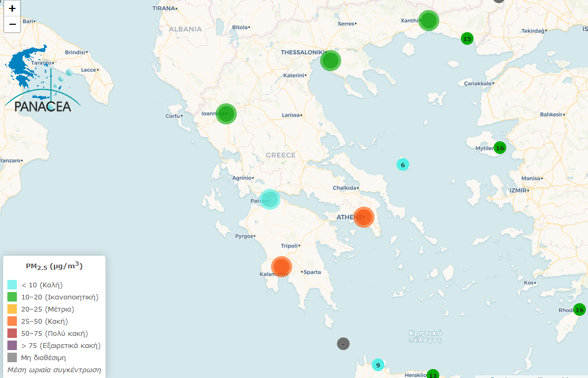Click the cyan '< 10 (Καλή)' legend swatch
Image resolution: width=588 pixels, height=378 pixels.
[13, 285]
